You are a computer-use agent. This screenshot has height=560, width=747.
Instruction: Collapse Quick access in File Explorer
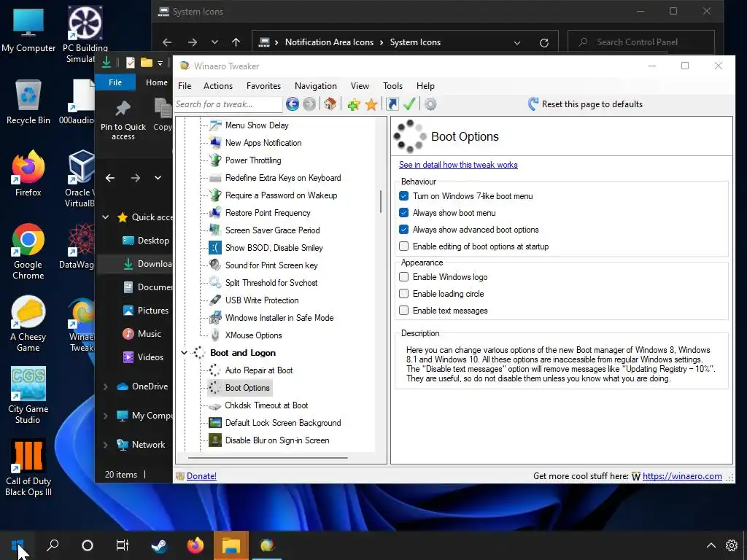click(106, 217)
